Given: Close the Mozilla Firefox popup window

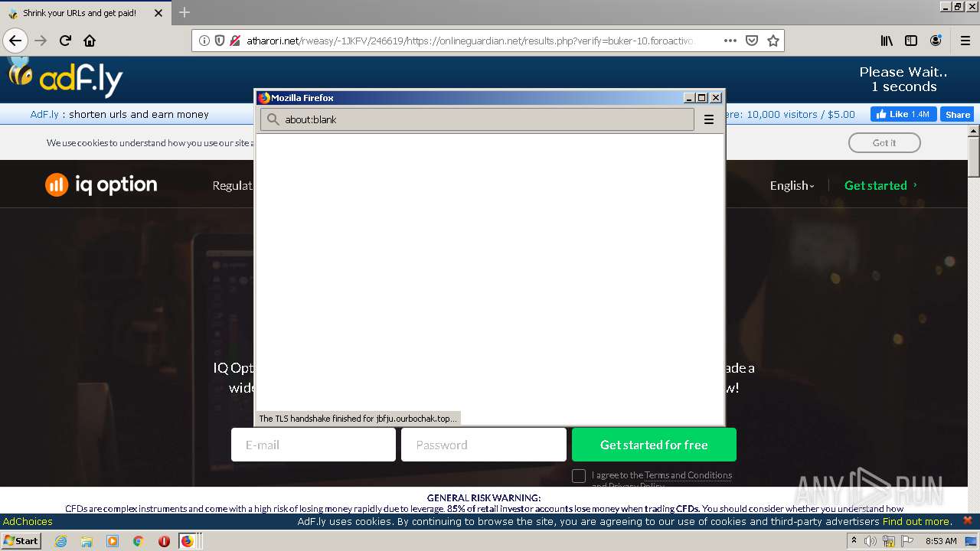Looking at the screenshot, I should tap(716, 98).
